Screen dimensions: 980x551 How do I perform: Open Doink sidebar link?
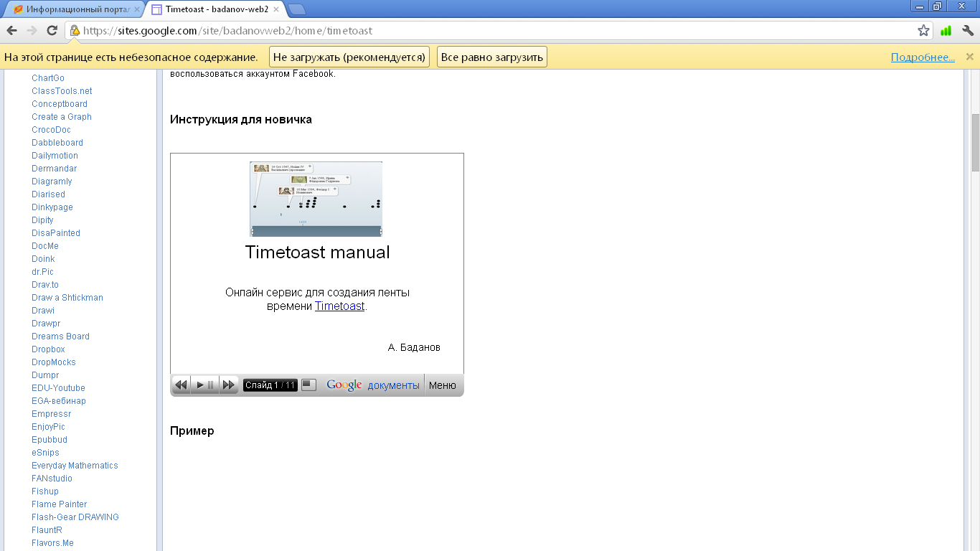click(x=43, y=259)
